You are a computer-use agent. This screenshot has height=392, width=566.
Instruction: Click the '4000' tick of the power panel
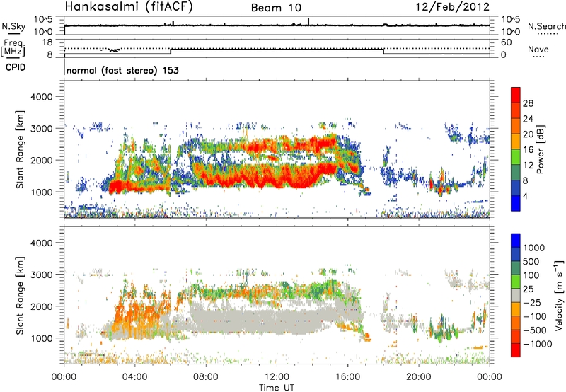click(x=41, y=97)
